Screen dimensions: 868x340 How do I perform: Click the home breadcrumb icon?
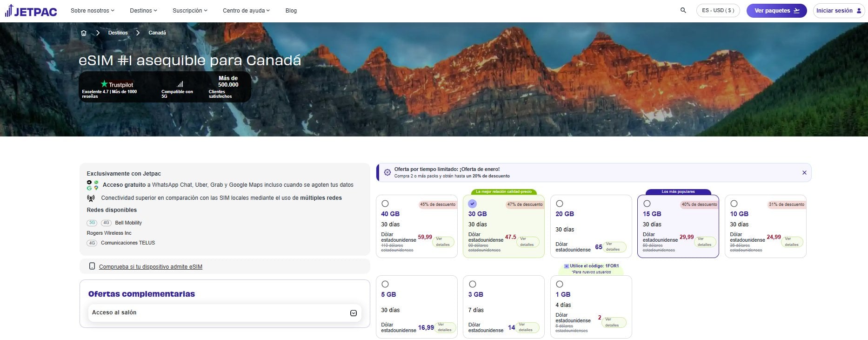pos(84,33)
